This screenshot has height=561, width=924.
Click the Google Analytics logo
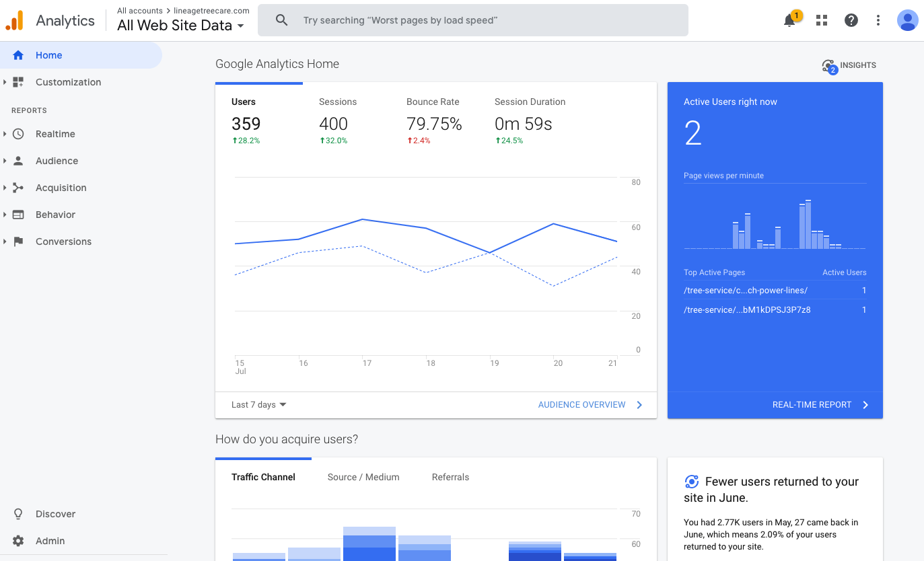(15, 20)
